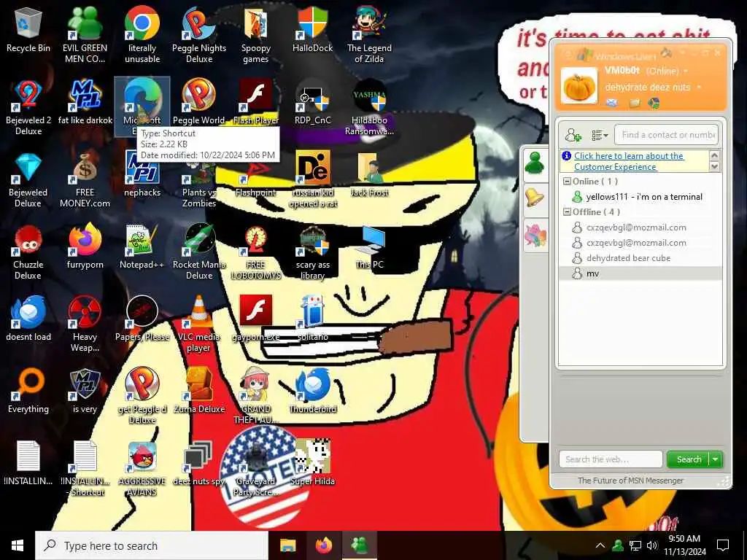Click the Windows Start button
Screen dimensions: 747x560
18,545
